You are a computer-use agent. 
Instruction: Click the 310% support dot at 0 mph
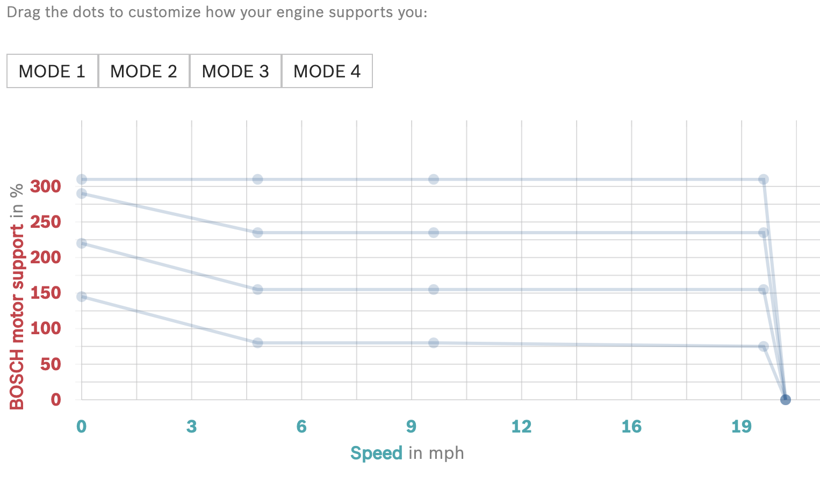coord(82,179)
